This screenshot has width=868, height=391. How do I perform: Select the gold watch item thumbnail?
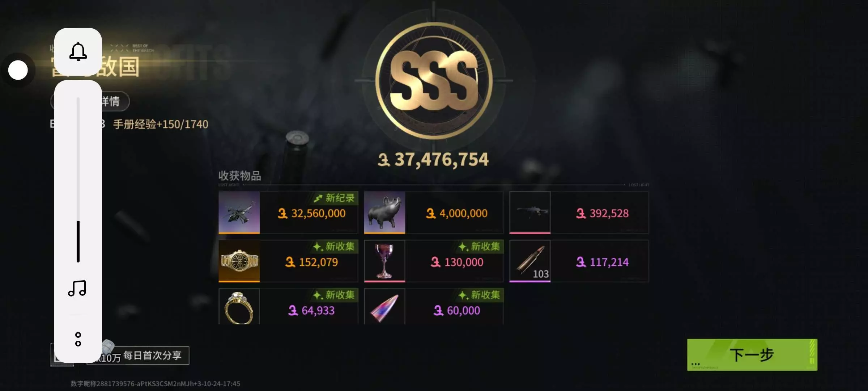pos(239,261)
